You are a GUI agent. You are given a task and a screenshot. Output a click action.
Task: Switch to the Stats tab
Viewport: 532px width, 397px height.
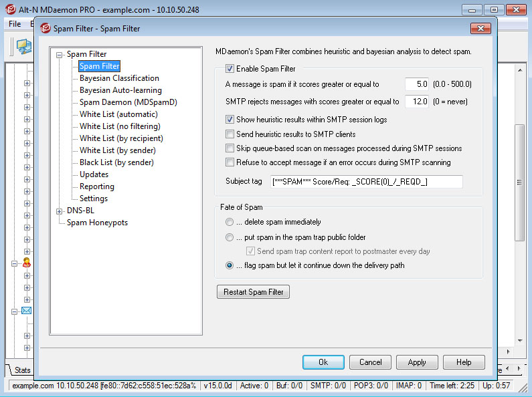(x=22, y=370)
